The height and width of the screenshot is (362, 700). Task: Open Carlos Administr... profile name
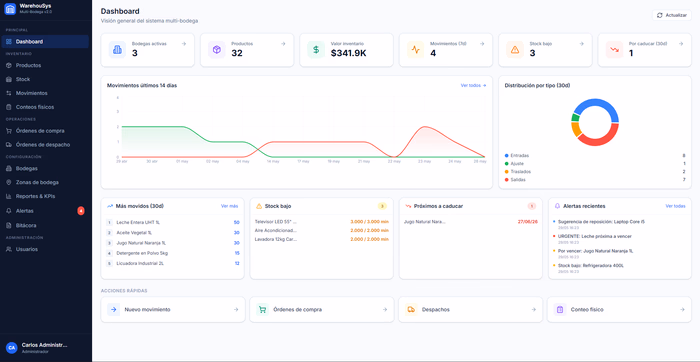45,345
